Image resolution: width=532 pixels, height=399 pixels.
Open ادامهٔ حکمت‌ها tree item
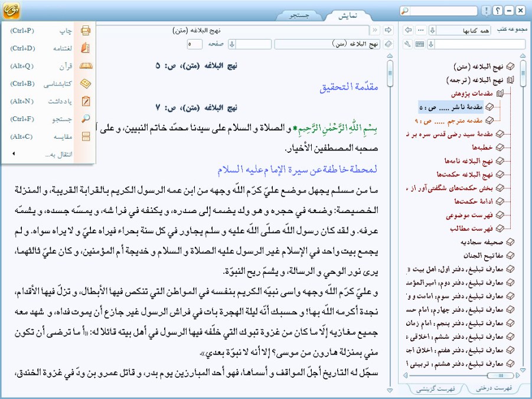pyautogui.click(x=474, y=201)
